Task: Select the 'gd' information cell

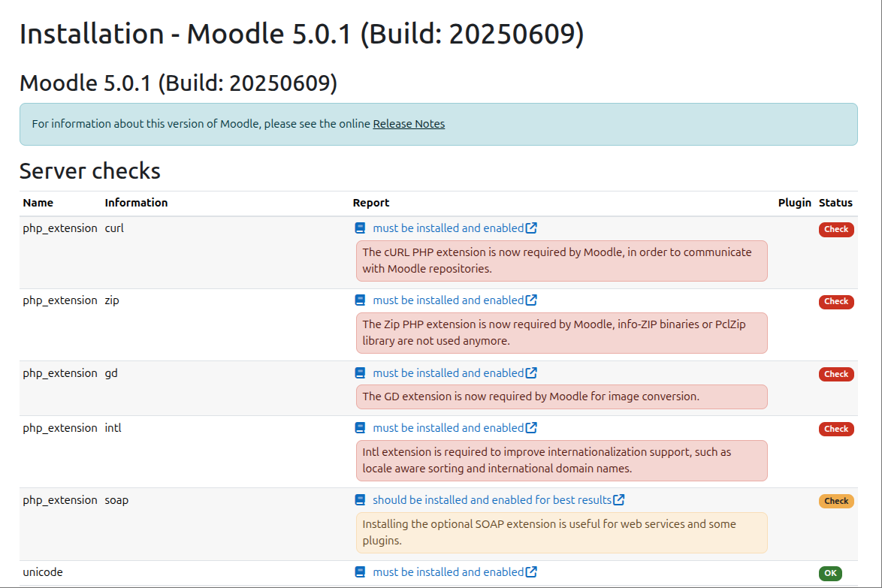Action: [111, 373]
